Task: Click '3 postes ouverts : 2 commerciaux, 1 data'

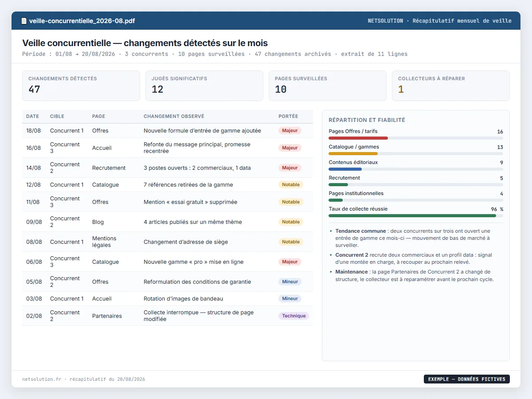Action: (x=197, y=168)
